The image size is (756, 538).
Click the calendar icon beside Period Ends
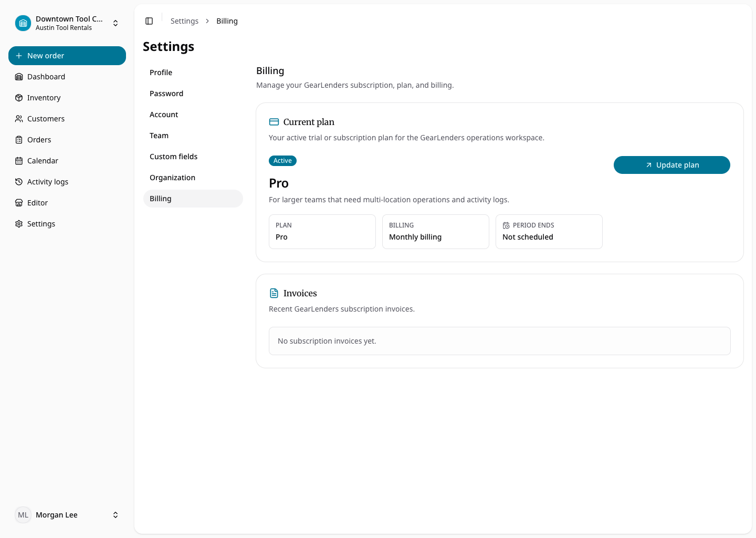506,225
